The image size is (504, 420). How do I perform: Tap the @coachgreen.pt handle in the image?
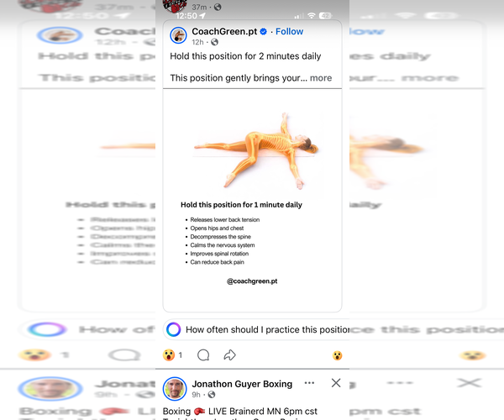coord(252,281)
